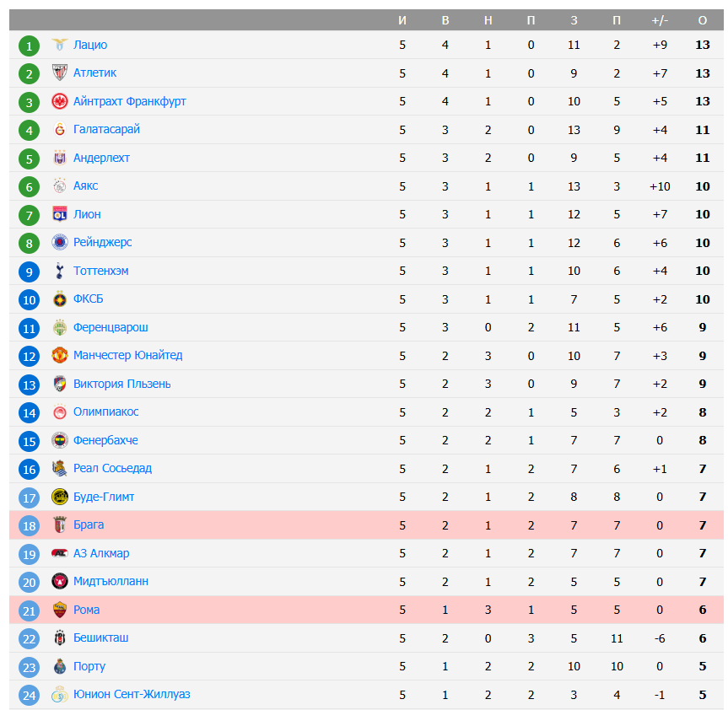Click the Lyon club crest icon
Viewport: 728px width, 710px height.
pyautogui.click(x=59, y=214)
